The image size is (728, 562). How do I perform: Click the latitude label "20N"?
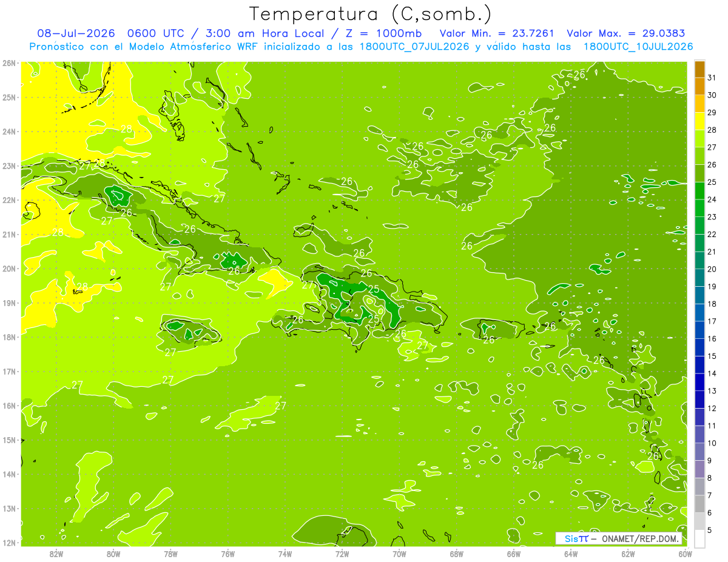[x=8, y=269]
